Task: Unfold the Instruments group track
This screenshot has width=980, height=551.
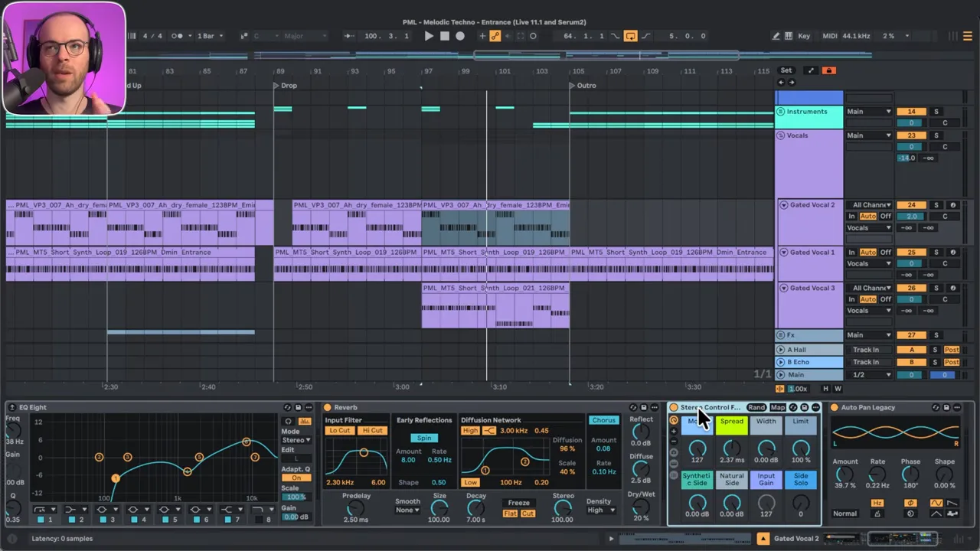Action: point(780,112)
